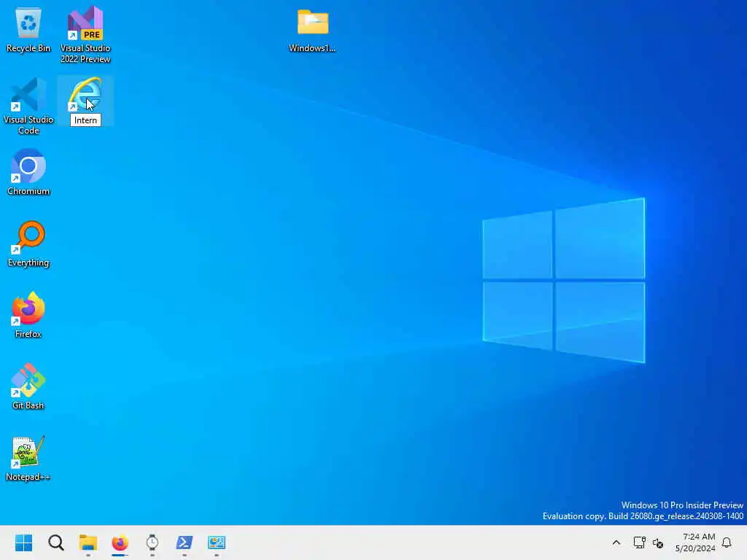Open PowerShell from the taskbar
The image size is (747, 560).
(185, 542)
